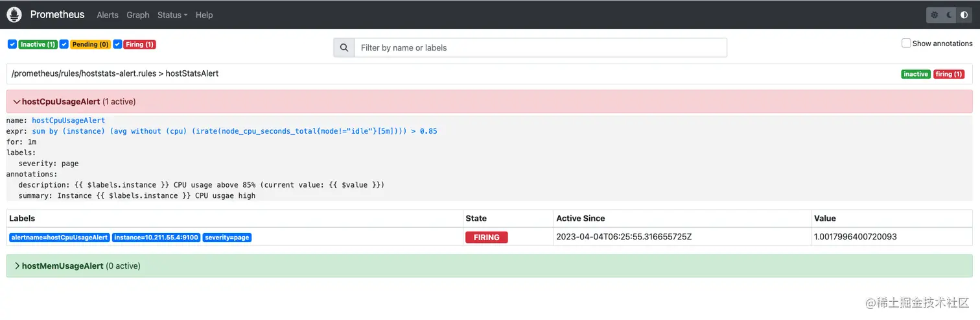
Task: Select the auto contrast theme icon
Action: tap(964, 15)
